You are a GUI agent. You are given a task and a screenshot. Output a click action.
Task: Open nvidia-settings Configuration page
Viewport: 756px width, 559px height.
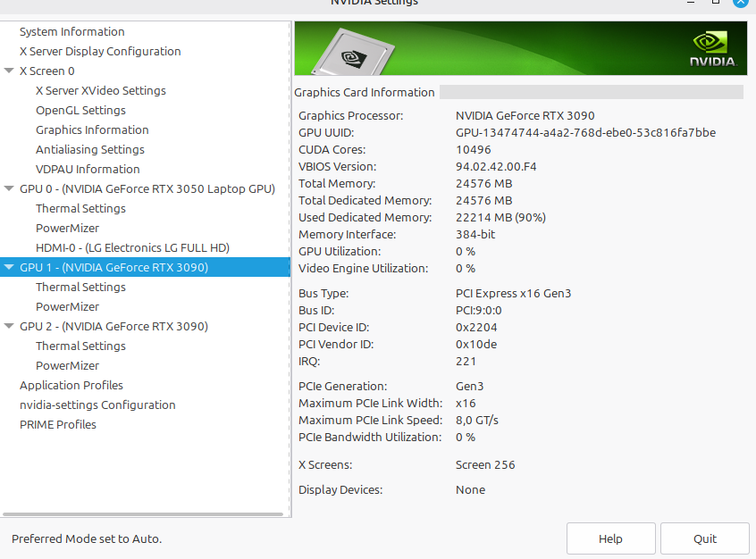97,405
